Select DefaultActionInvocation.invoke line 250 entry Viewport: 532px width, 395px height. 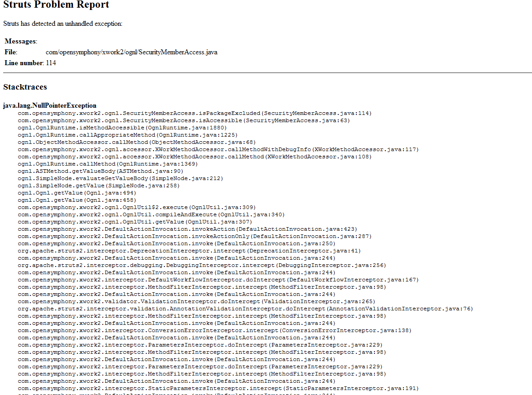(x=177, y=243)
